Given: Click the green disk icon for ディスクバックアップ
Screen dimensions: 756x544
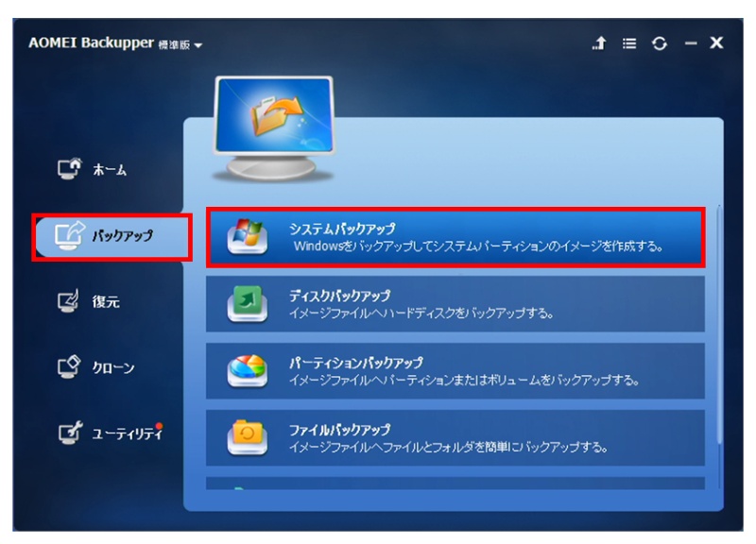Looking at the screenshot, I should (247, 304).
